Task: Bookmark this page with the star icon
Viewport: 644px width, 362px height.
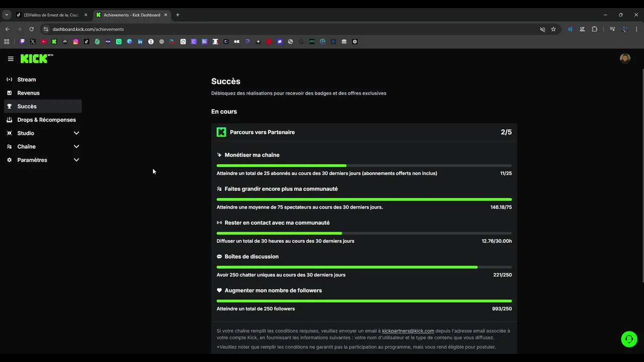Action: point(553,29)
